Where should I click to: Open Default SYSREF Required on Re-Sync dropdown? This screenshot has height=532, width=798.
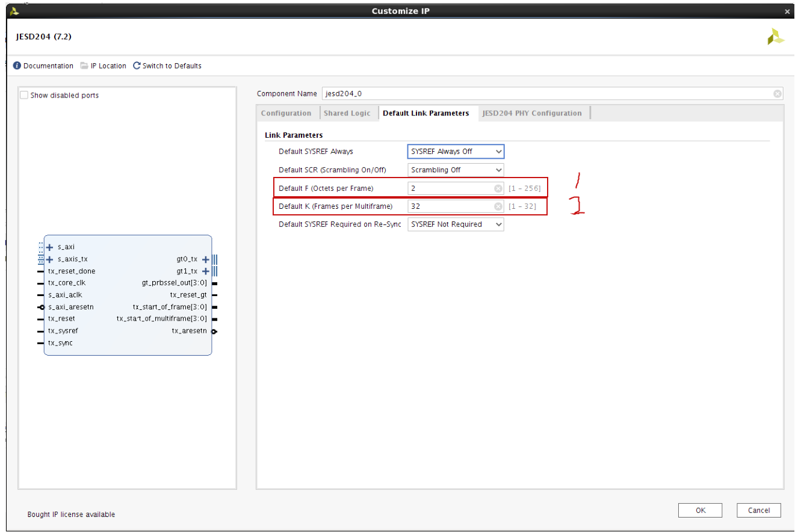456,224
